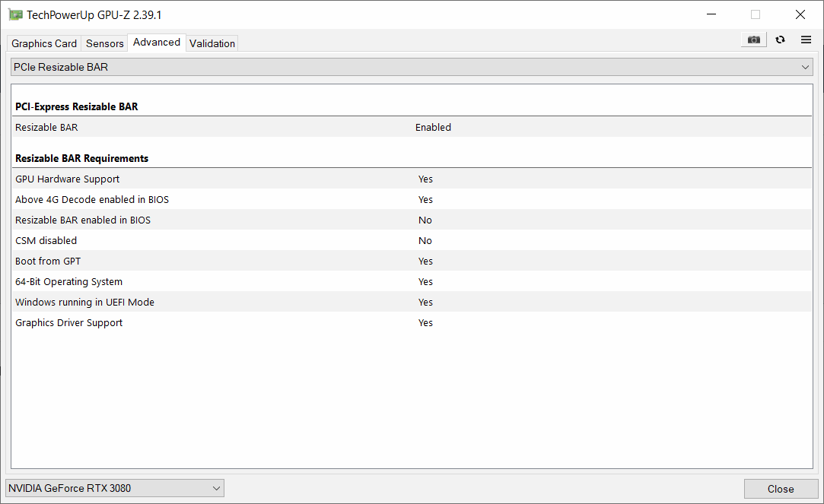
Task: Select the Advanced tab
Action: point(157,42)
